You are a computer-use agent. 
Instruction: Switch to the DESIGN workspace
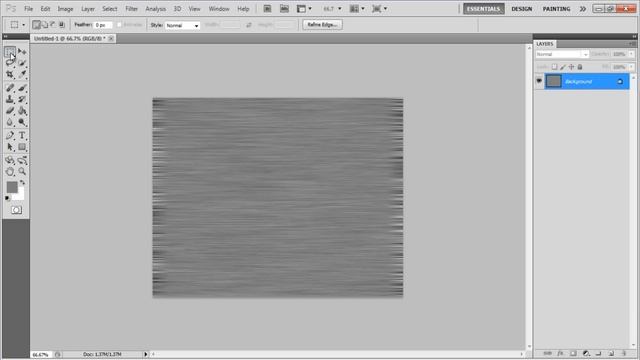522,9
